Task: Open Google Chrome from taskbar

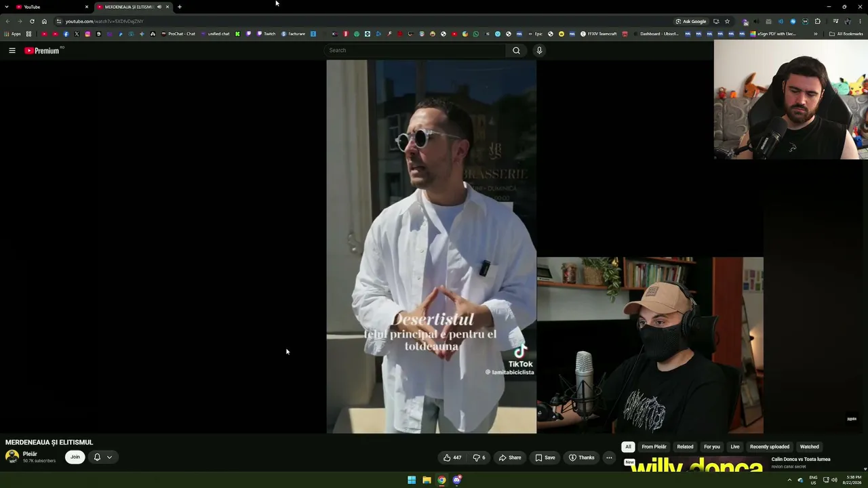Action: [441, 480]
